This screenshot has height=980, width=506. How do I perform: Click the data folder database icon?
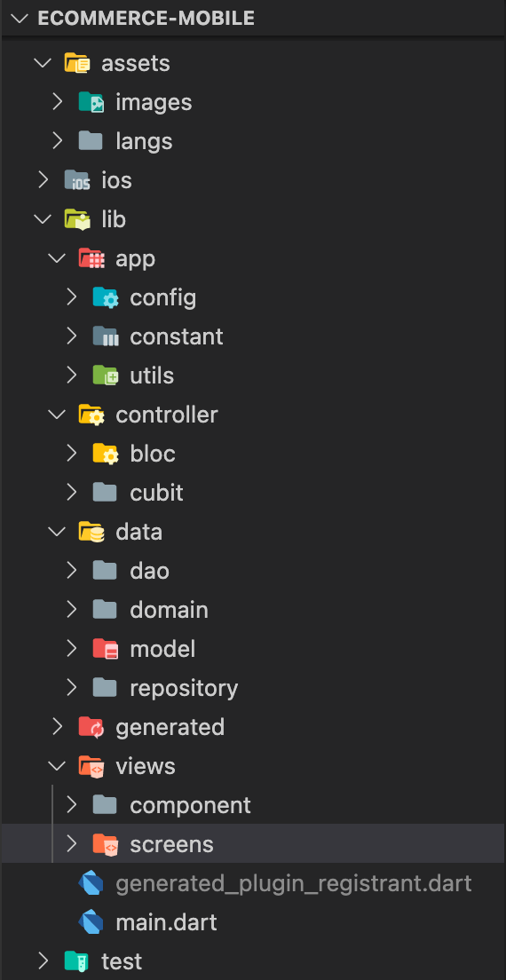click(91, 532)
